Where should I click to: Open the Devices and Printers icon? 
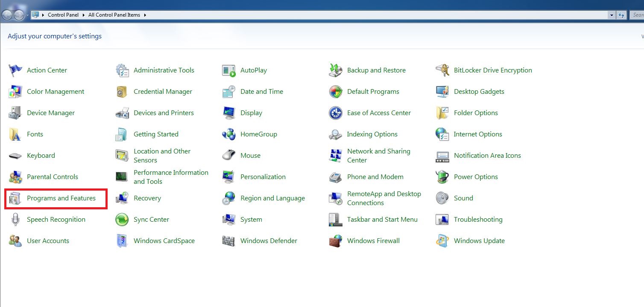(x=122, y=113)
